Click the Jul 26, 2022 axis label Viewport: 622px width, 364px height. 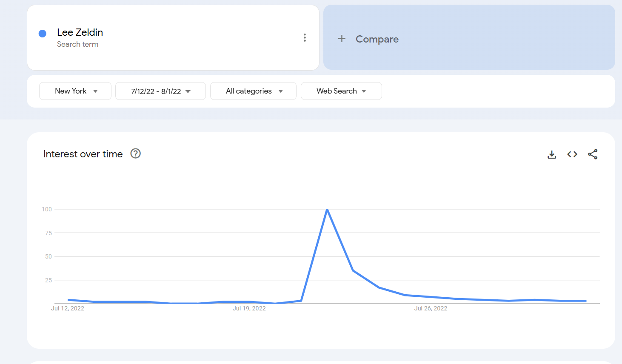tap(431, 308)
